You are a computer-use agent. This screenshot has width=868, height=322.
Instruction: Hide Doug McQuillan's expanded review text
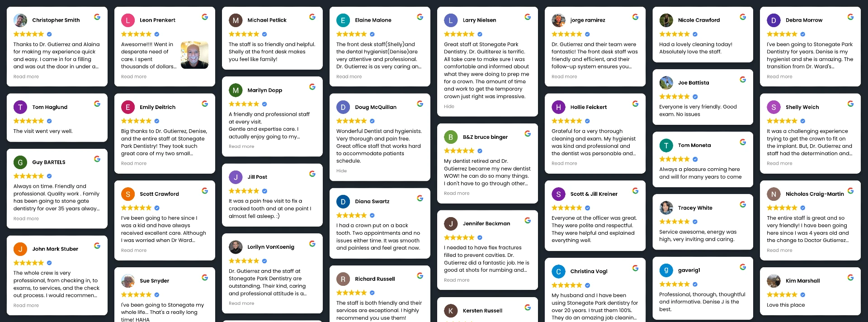(x=341, y=171)
